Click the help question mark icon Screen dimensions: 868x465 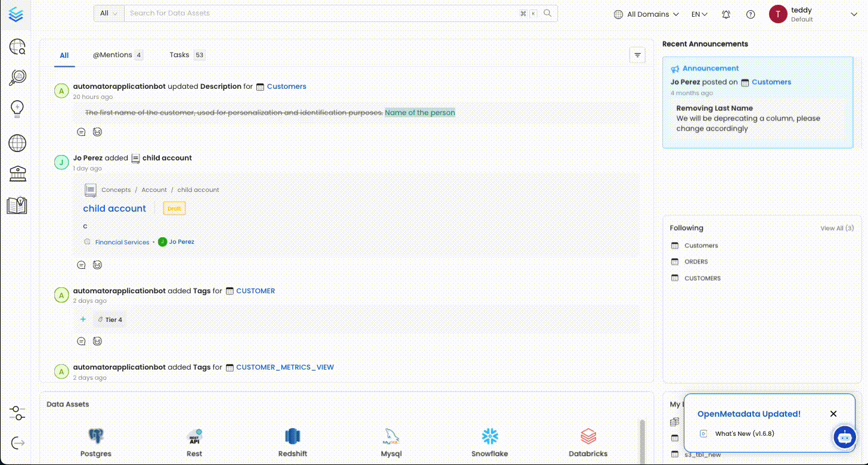point(751,14)
